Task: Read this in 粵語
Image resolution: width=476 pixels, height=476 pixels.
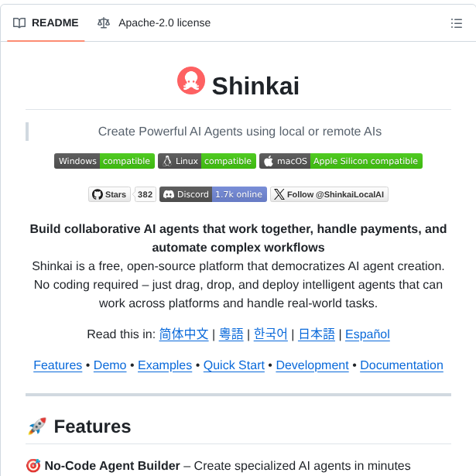Action: point(231,334)
